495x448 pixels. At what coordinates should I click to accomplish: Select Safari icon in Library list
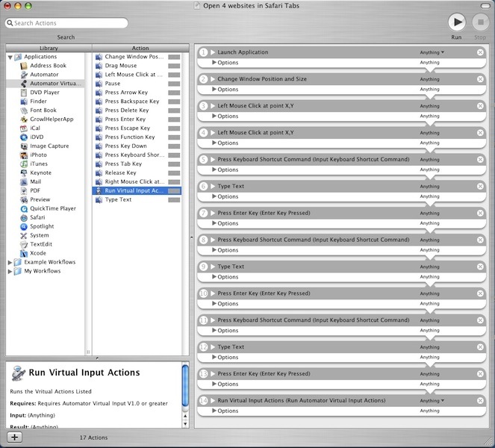(24, 217)
